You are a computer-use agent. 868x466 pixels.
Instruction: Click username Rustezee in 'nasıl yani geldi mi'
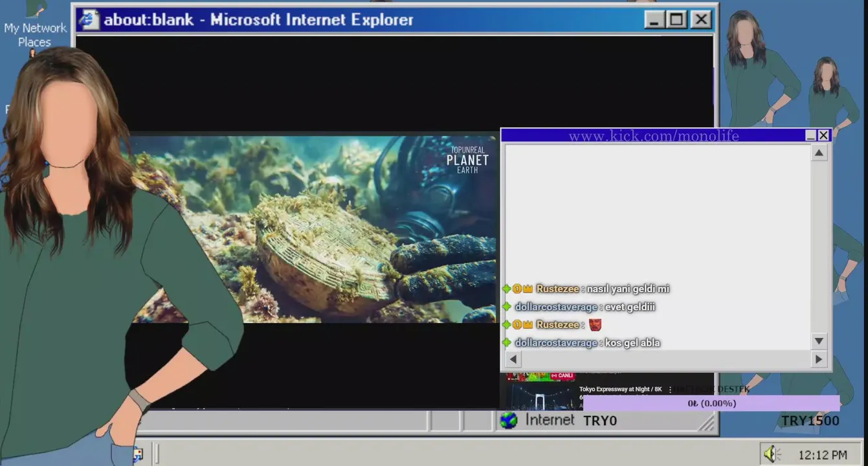click(557, 289)
